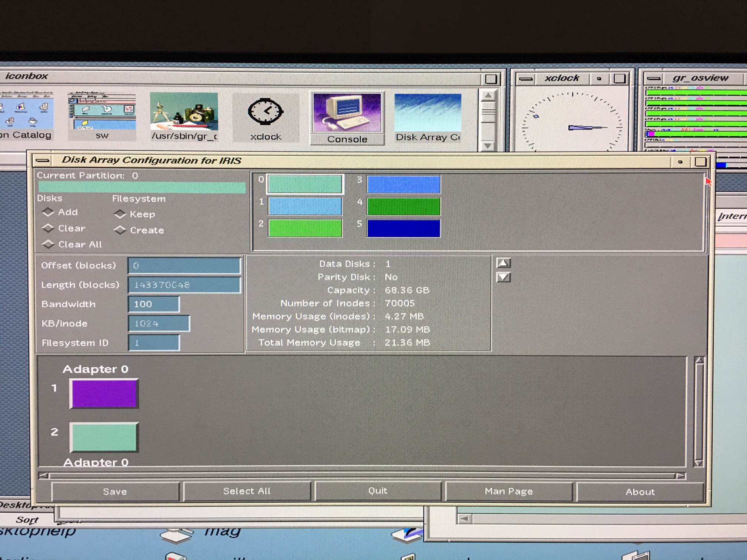Viewport: 747px width, 560px height.
Task: Open the sw icon in iconbox
Action: tap(102, 117)
